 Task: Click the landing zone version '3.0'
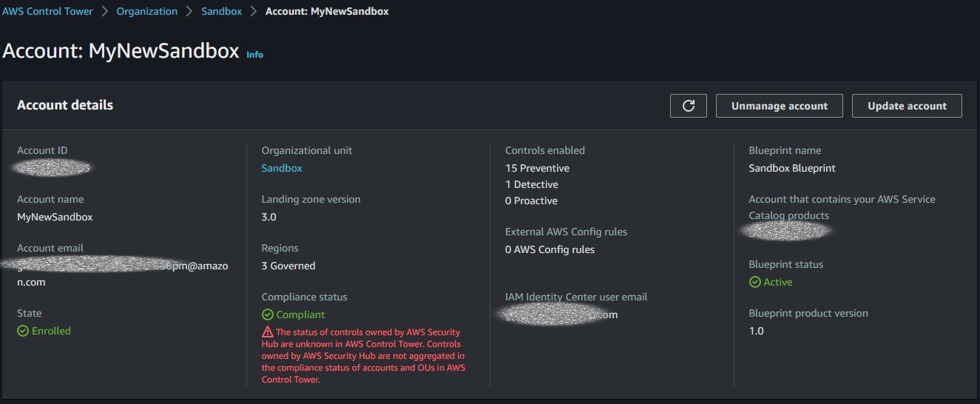point(268,217)
